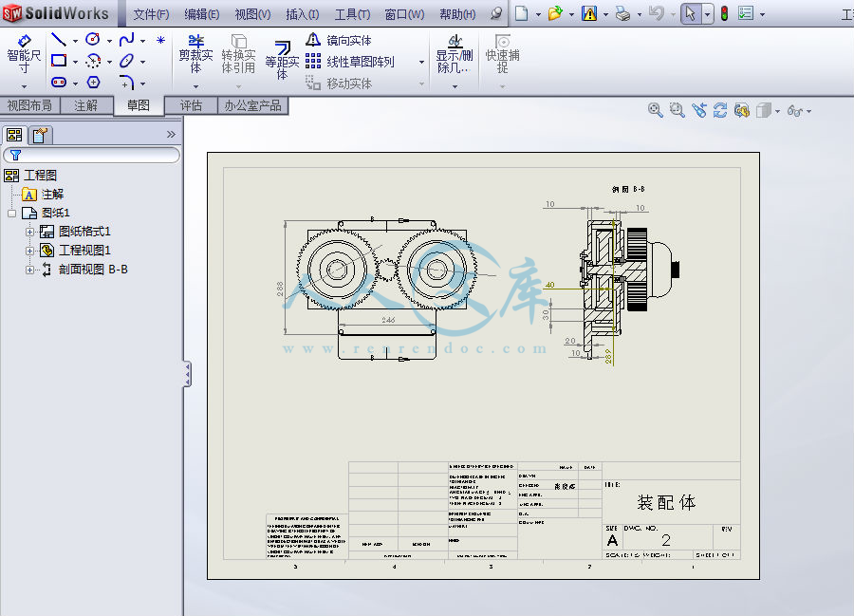Open the 插入(I) menu
Viewport: 854px width, 616px height.
tap(303, 14)
